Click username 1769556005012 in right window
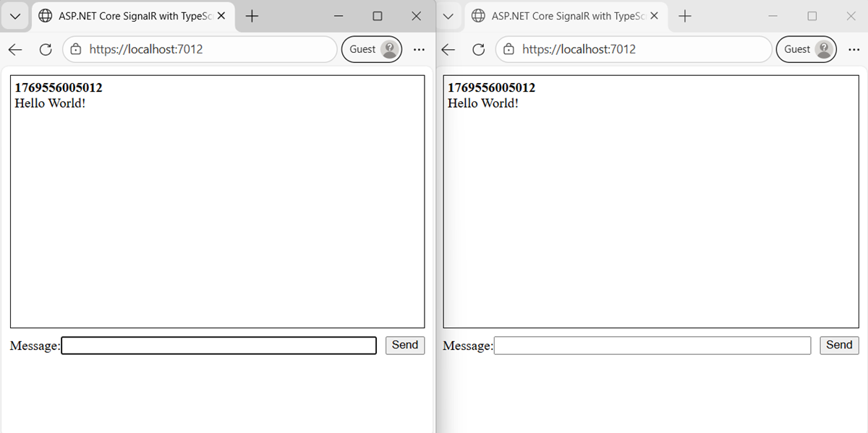Image resolution: width=868 pixels, height=433 pixels. pos(492,87)
